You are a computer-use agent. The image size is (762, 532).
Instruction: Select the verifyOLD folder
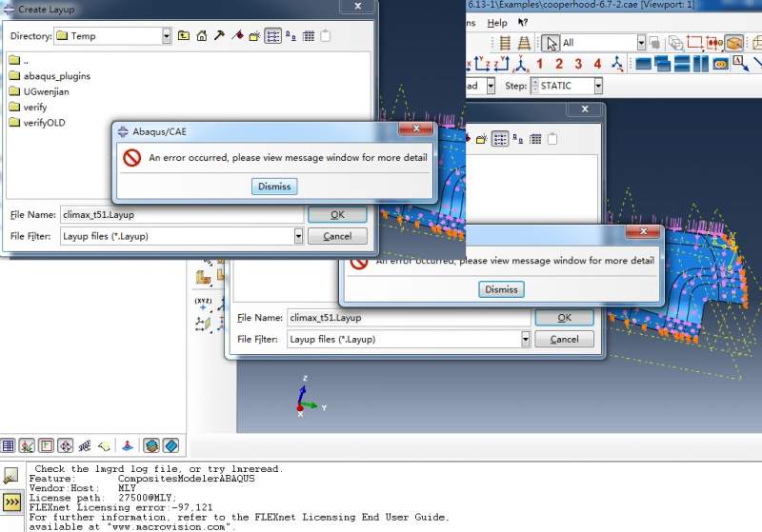(37, 123)
